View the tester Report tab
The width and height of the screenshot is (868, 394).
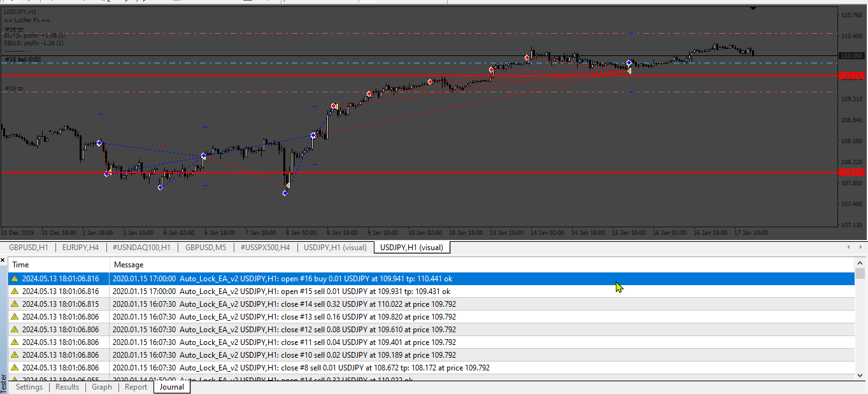tap(136, 387)
